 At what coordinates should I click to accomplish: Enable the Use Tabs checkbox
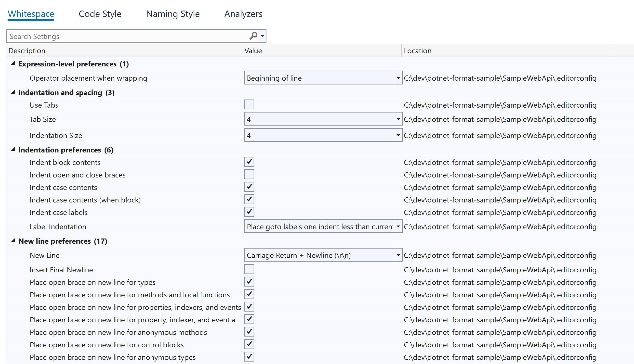click(249, 104)
